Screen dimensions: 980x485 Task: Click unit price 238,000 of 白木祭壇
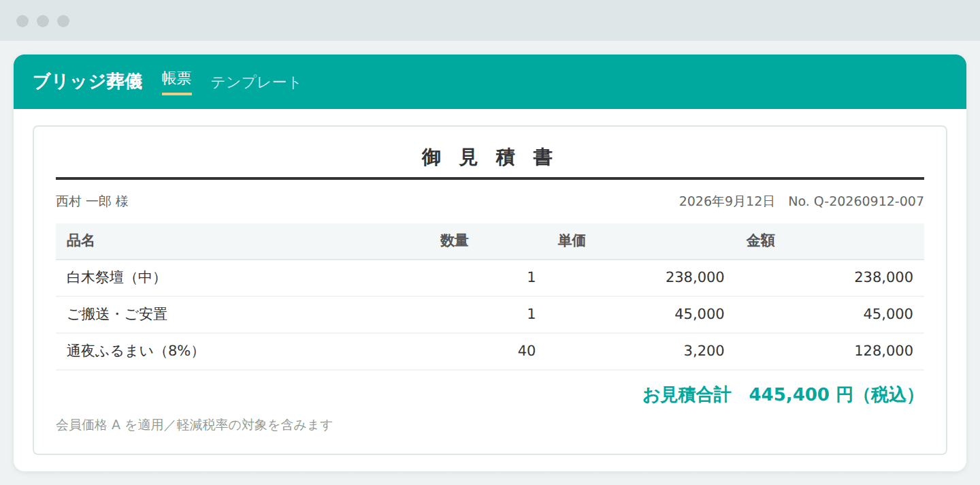pos(695,278)
